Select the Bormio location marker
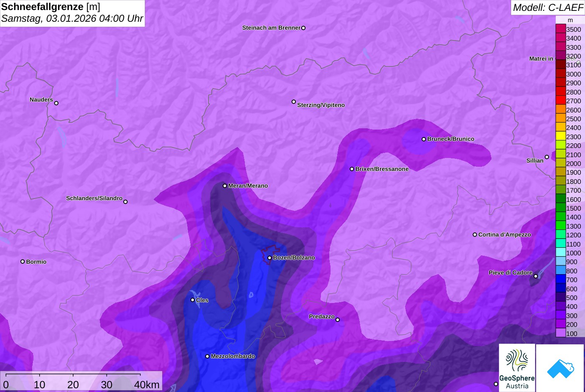 [23, 262]
